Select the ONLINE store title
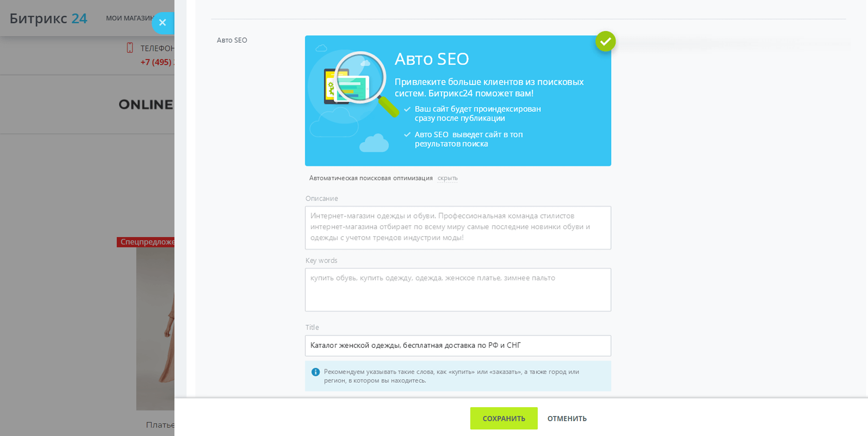 pos(146,105)
